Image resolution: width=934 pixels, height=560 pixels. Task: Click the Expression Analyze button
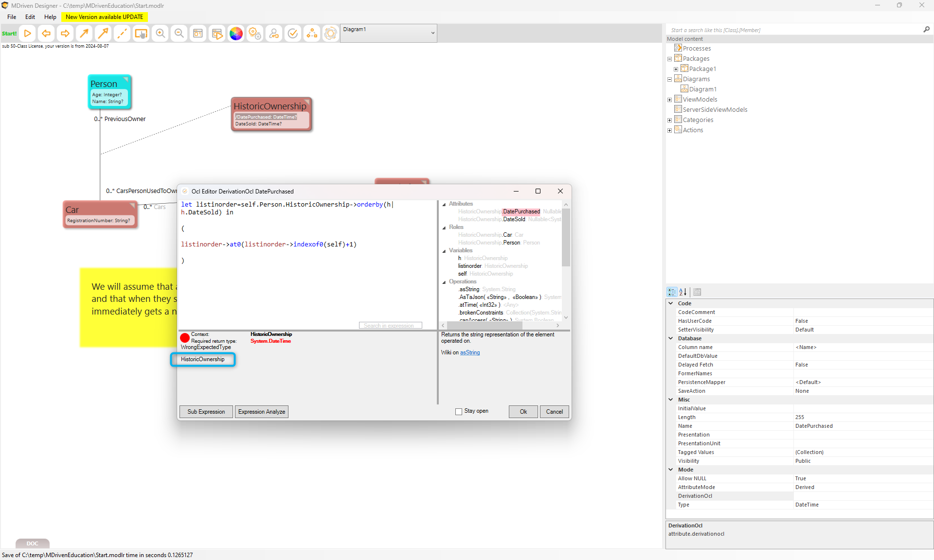point(262,412)
